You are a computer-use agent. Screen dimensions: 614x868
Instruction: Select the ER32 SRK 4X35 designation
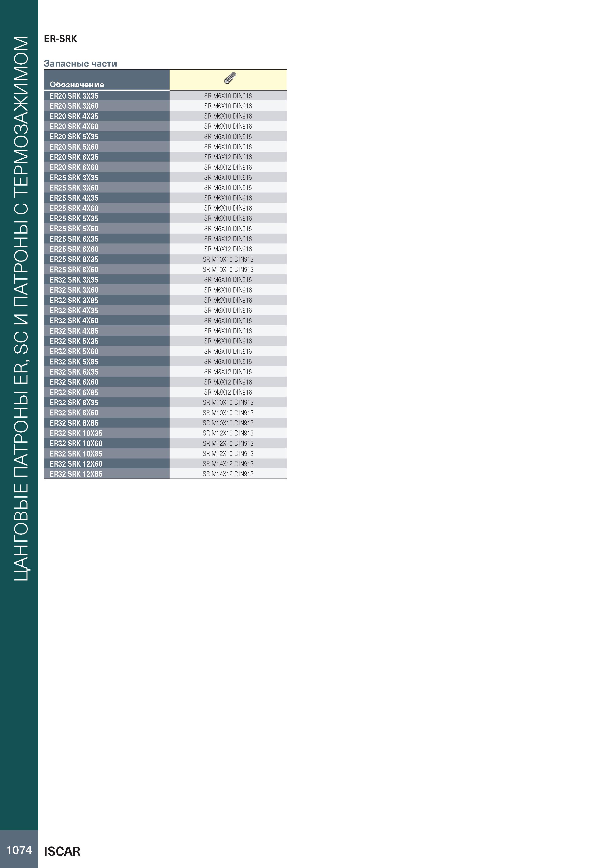pyautogui.click(x=74, y=310)
